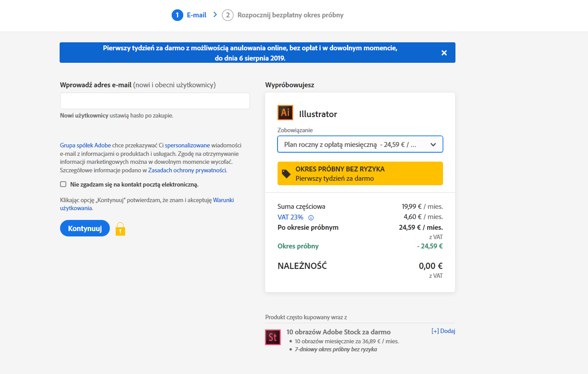
Task: Select the E-mail step tab
Action: (196, 15)
